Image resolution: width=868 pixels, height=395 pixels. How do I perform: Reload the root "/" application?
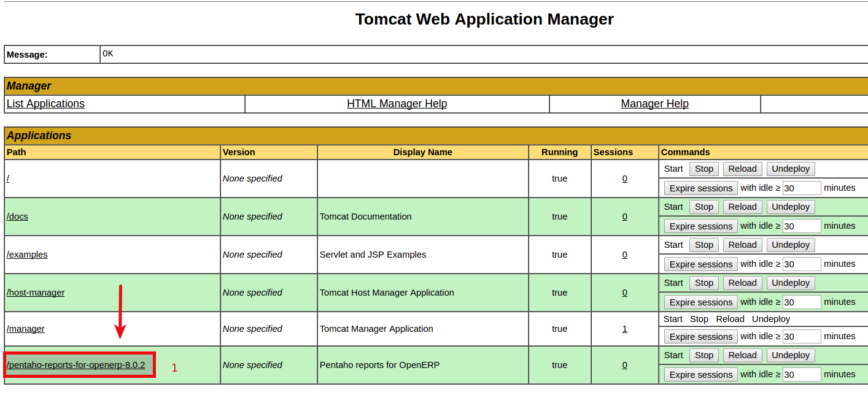click(x=743, y=169)
